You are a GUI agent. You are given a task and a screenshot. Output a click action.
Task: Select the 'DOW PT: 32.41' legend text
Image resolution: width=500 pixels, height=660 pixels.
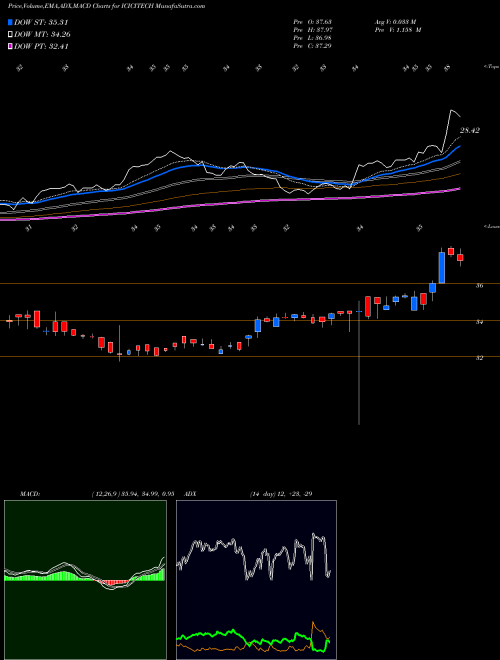[41, 46]
